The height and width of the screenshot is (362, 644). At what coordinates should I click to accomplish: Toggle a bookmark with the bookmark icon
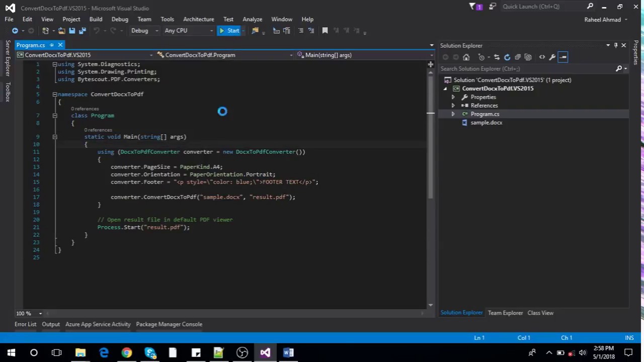coord(325,31)
